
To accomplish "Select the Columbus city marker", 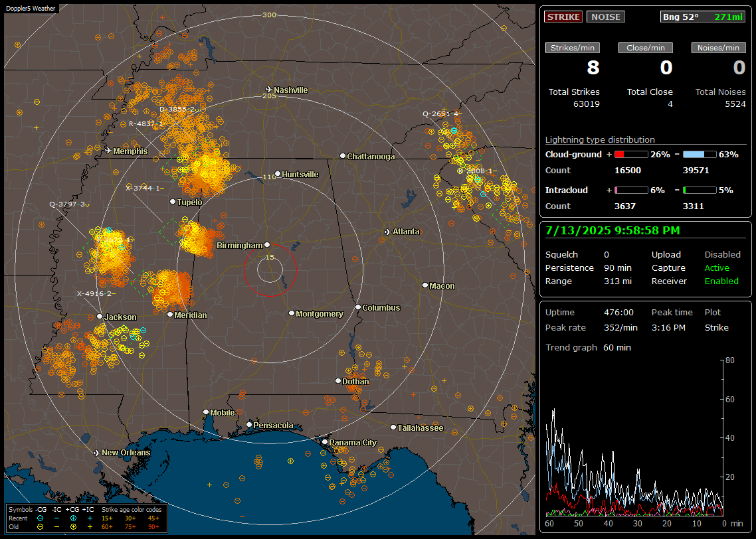I will pos(358,307).
